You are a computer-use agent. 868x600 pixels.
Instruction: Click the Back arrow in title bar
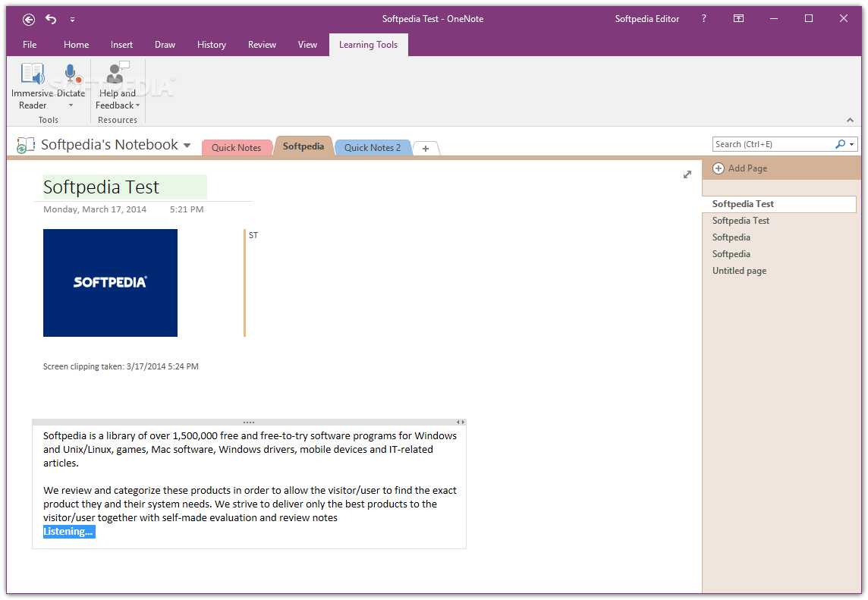29,20
